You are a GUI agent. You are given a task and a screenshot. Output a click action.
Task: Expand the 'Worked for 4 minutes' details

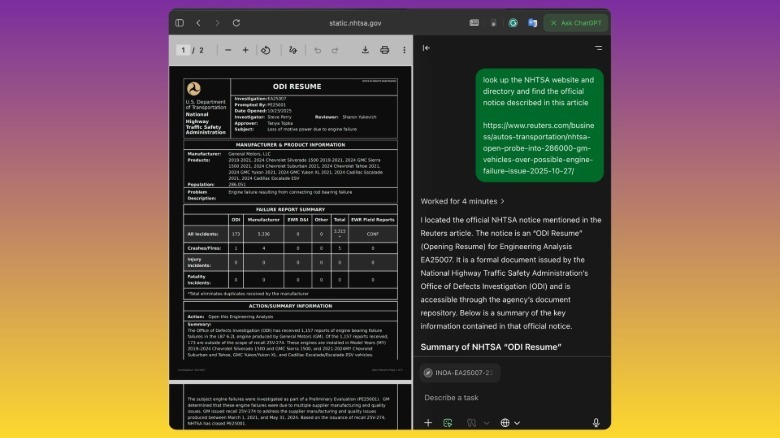[463, 201]
